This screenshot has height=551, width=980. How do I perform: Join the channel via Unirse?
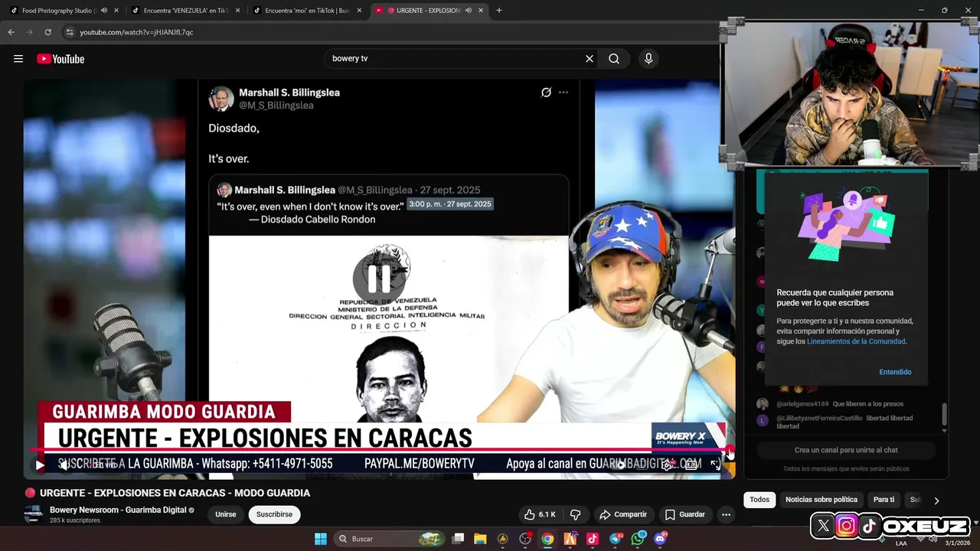[226, 514]
